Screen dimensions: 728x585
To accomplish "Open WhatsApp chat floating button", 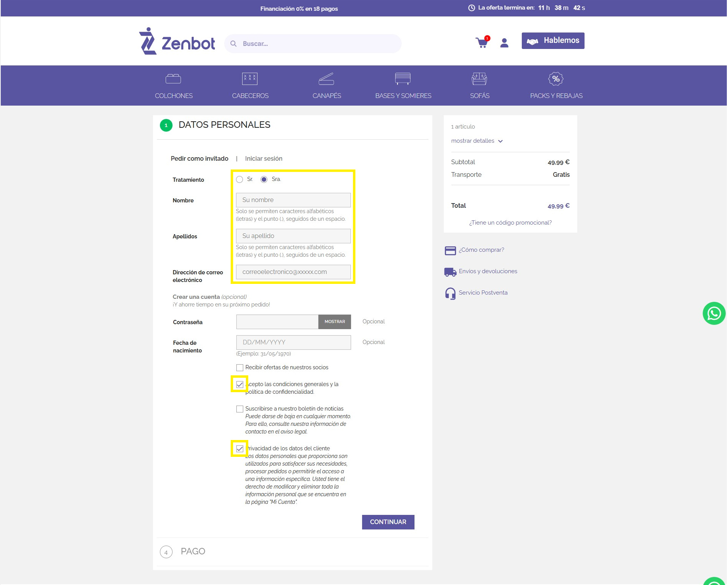I will point(713,313).
